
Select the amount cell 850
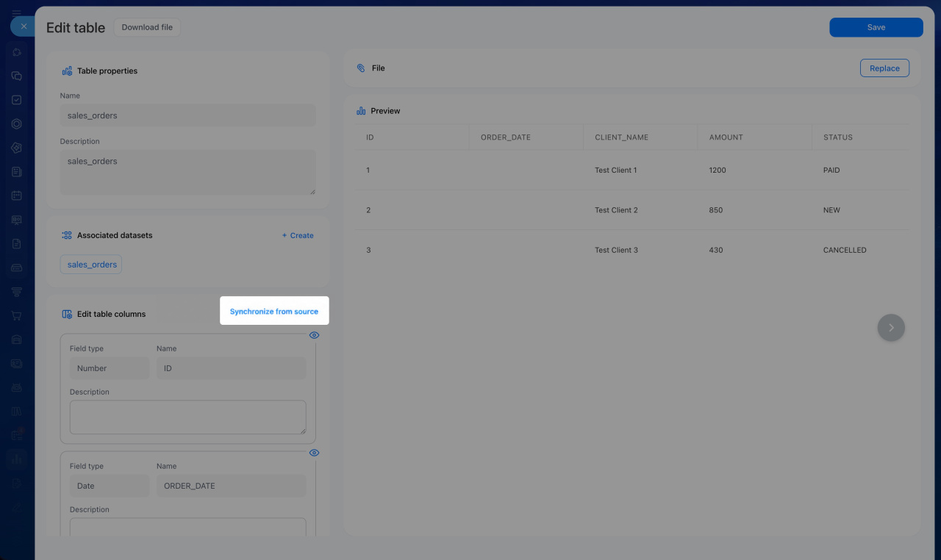point(716,210)
